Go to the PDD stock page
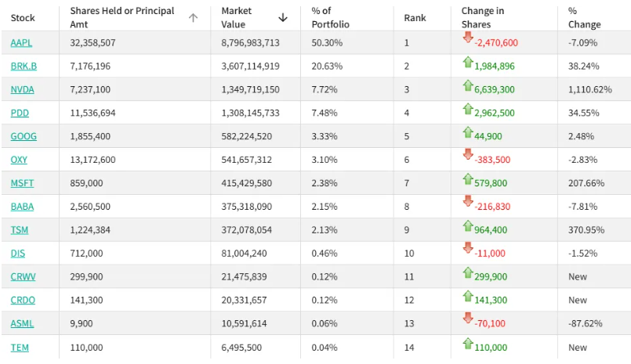Screen dimensions: 631x364 (x=20, y=113)
